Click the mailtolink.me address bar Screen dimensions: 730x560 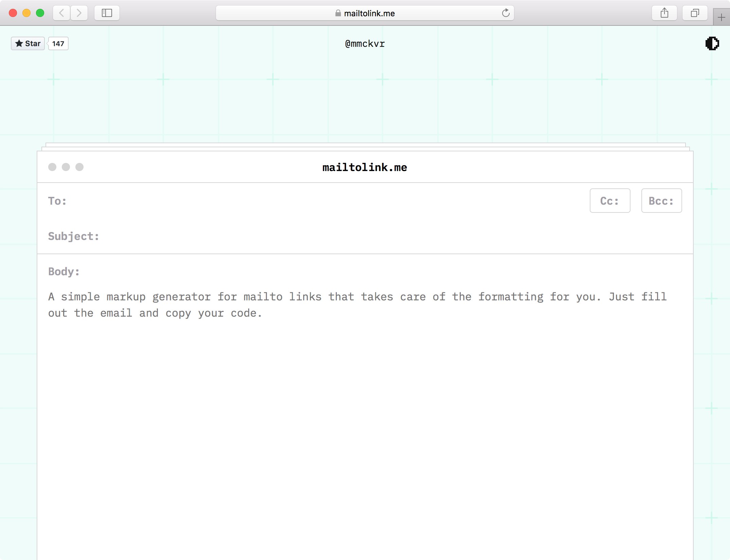tap(365, 13)
